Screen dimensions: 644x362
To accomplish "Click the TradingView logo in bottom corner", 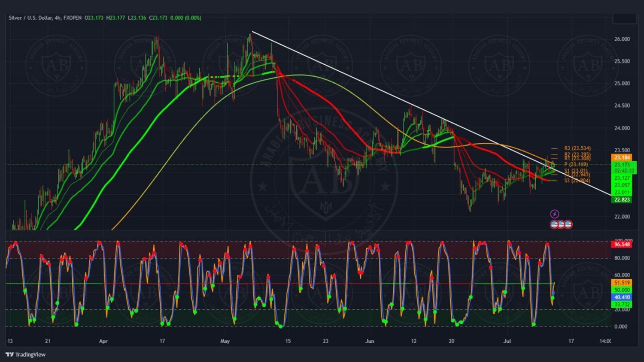I will [26, 355].
